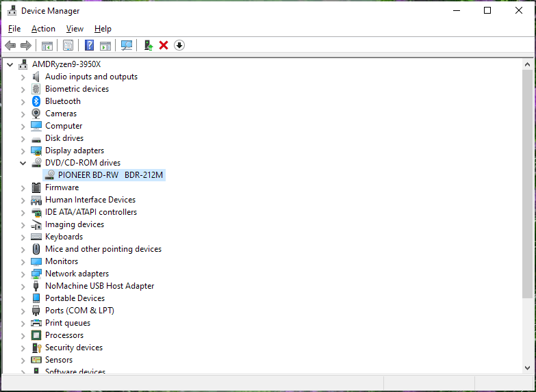Click the Forward arrow toolbar icon

point(26,45)
